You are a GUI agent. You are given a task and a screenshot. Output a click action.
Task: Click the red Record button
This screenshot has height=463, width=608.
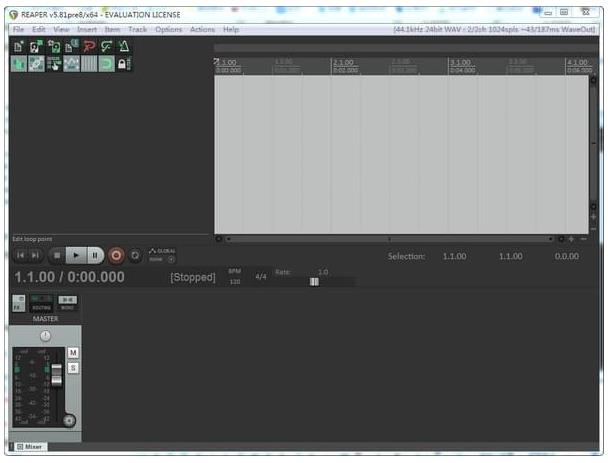116,255
